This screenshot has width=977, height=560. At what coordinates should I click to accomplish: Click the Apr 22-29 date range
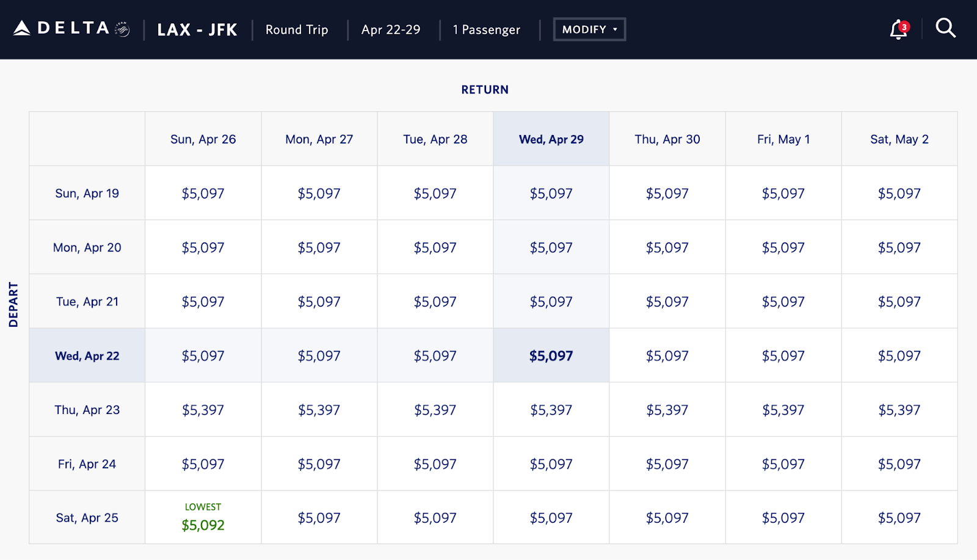point(391,30)
